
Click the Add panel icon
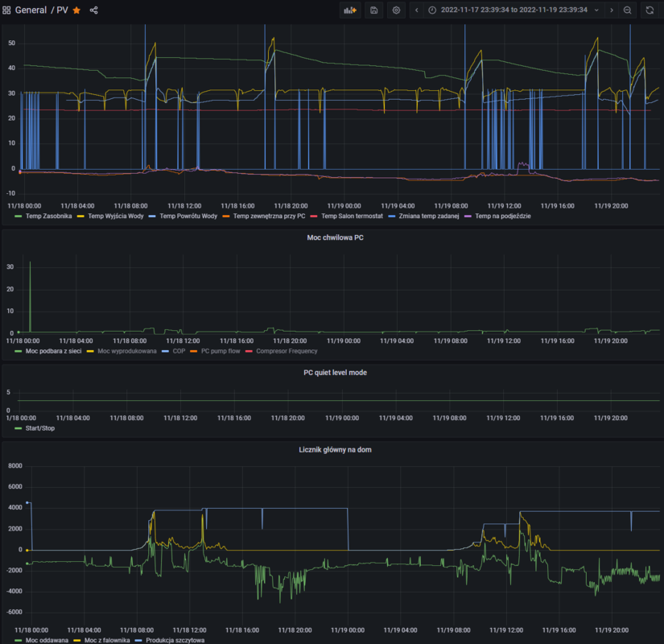[x=350, y=10]
